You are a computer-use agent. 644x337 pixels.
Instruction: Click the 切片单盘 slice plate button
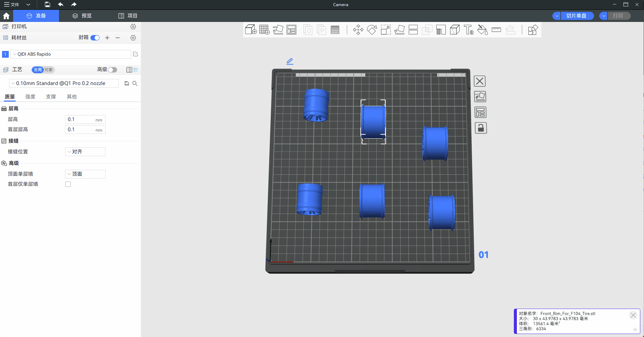[x=577, y=16]
